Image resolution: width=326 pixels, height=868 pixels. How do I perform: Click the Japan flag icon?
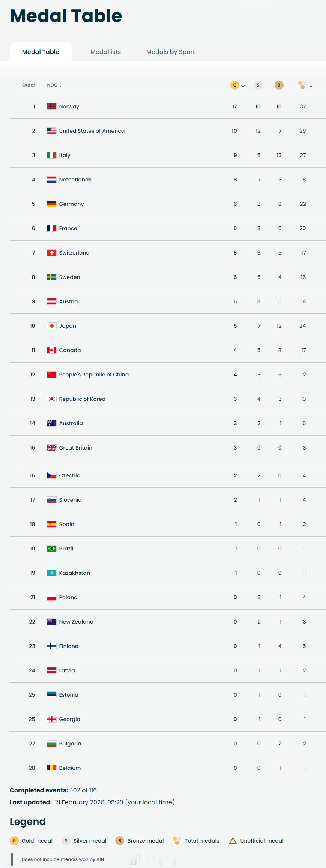(x=52, y=326)
